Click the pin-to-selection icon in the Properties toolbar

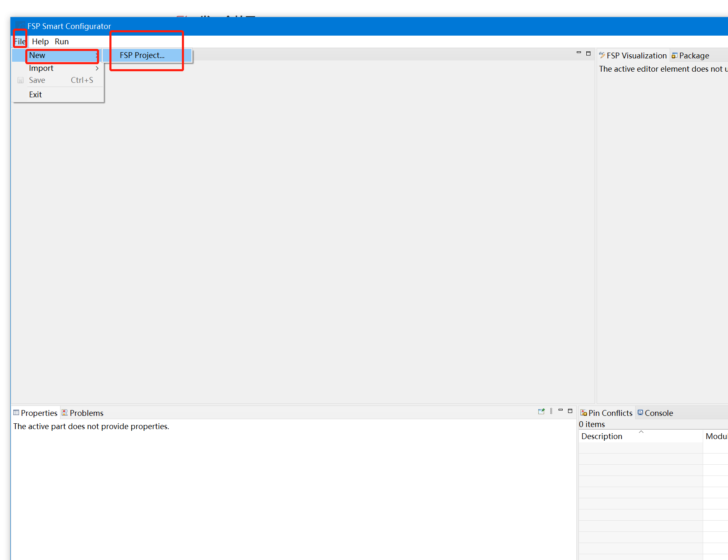click(x=541, y=411)
